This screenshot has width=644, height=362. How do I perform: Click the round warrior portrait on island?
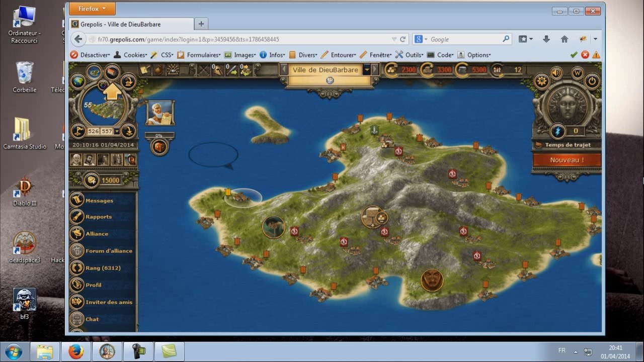[273, 227]
